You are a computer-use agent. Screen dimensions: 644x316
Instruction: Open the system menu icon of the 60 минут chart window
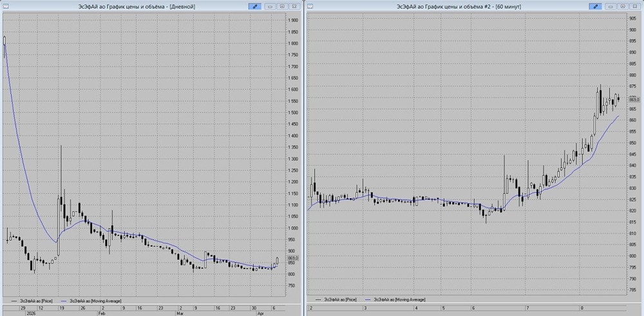310,6
